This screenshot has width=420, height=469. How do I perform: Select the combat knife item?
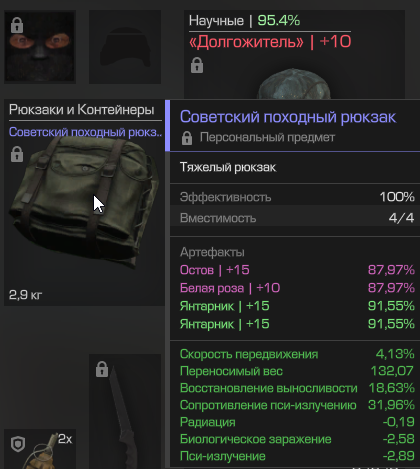coord(122,417)
